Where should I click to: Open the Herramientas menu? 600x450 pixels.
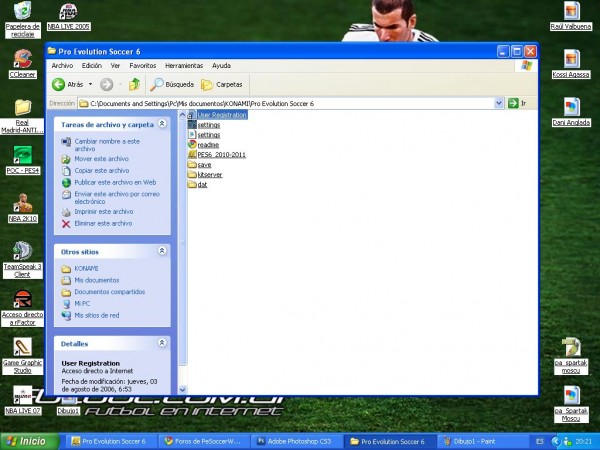pyautogui.click(x=184, y=65)
